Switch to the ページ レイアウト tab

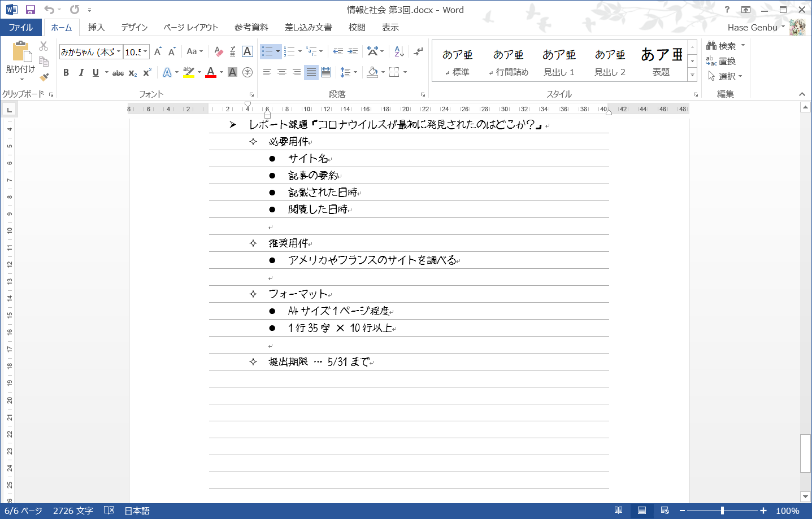[x=190, y=27]
